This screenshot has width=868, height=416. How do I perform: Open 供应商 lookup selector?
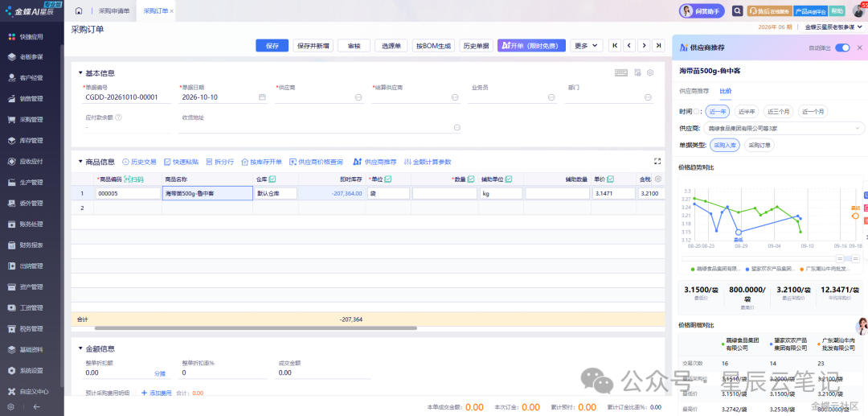[358, 97]
